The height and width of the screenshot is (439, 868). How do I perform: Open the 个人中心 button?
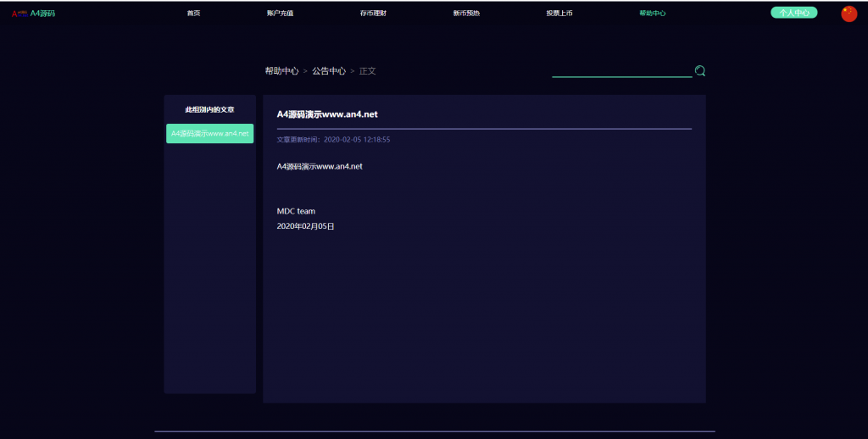(793, 13)
